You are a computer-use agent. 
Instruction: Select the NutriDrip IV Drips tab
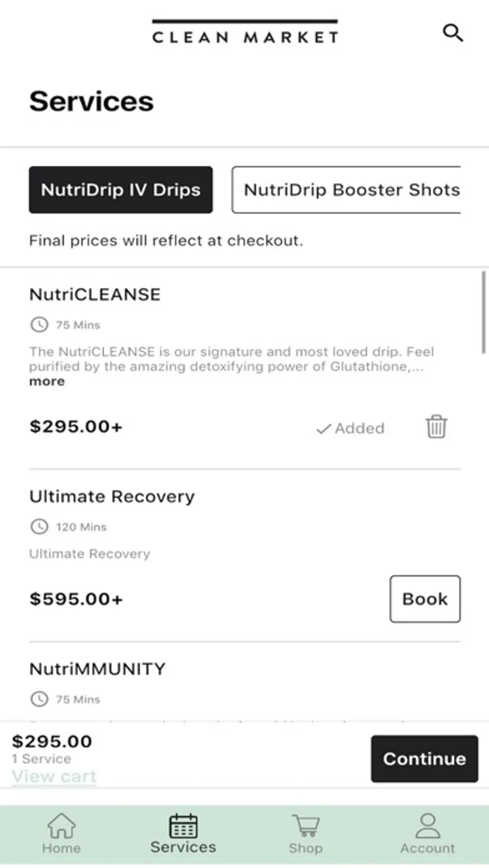click(x=121, y=190)
